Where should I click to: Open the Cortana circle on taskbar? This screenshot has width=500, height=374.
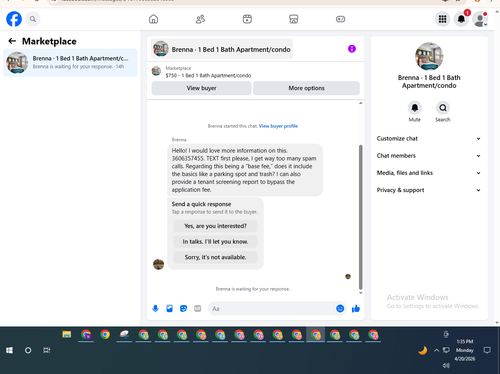[28, 350]
